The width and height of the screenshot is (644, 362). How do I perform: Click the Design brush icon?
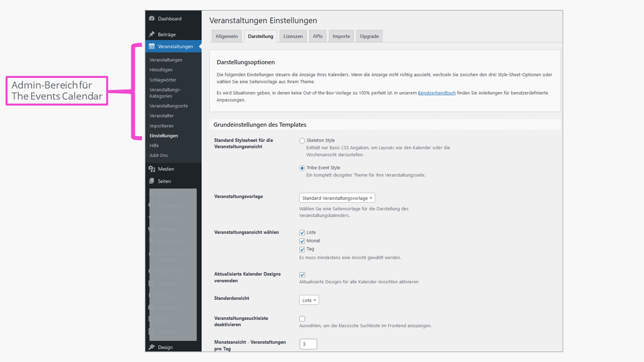151,347
